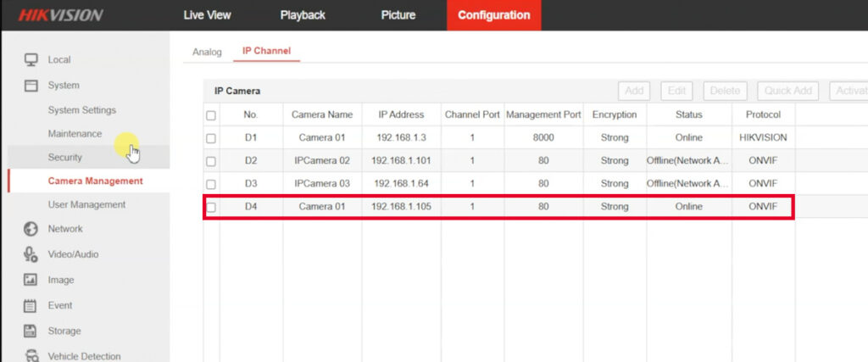This screenshot has width=868, height=362.
Task: Click the Image picture icon in sidebar
Action: pos(31,280)
